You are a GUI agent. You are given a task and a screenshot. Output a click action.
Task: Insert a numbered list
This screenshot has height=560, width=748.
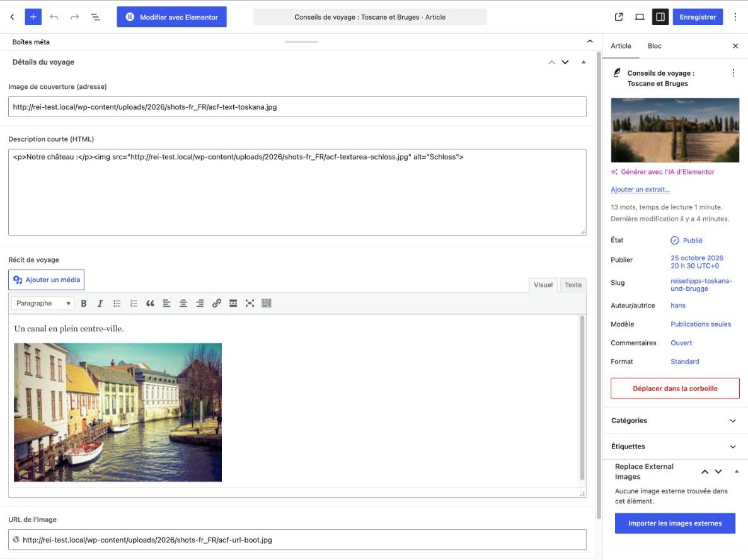point(134,304)
